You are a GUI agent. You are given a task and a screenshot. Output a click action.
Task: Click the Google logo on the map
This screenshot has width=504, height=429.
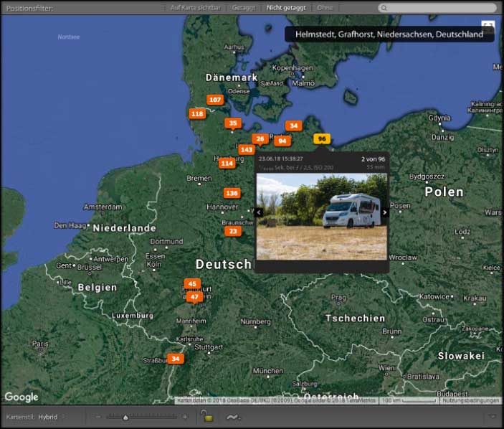tap(21, 397)
